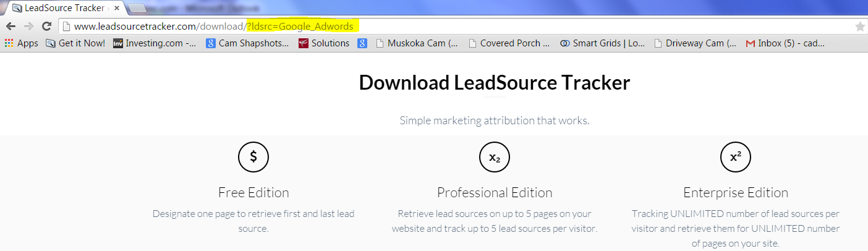The width and height of the screenshot is (868, 251).
Task: Open the Smart Grids bookmark
Action: pos(602,43)
